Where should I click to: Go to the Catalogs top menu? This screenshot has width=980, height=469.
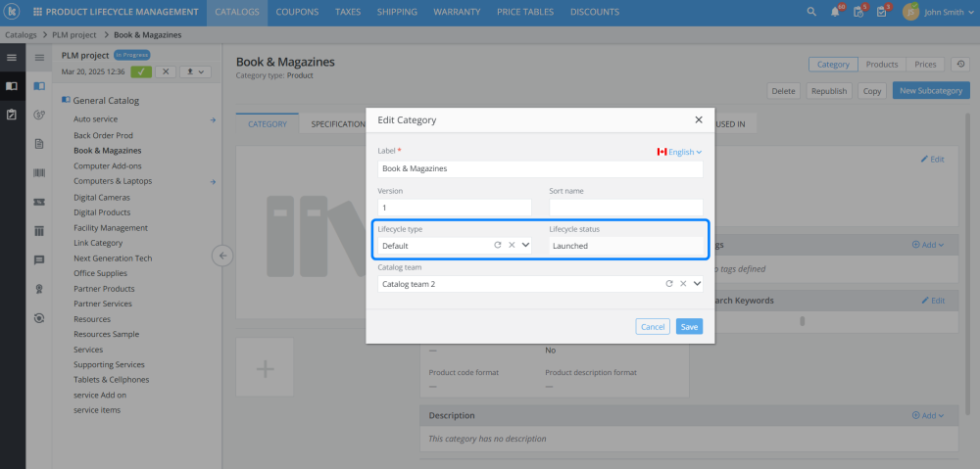pyautogui.click(x=237, y=12)
